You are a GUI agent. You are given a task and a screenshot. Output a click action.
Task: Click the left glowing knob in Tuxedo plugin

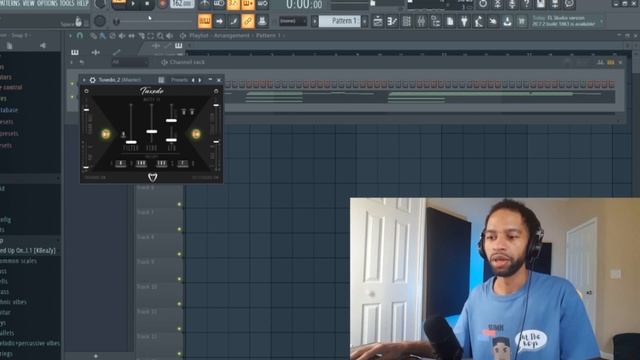tap(106, 134)
